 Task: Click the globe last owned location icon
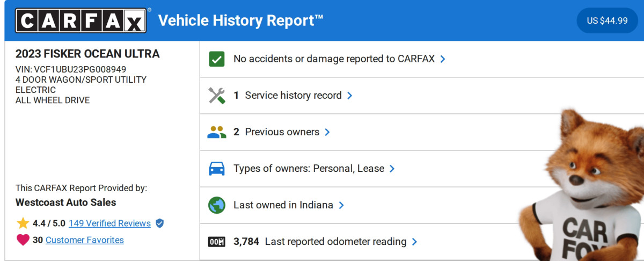217,205
